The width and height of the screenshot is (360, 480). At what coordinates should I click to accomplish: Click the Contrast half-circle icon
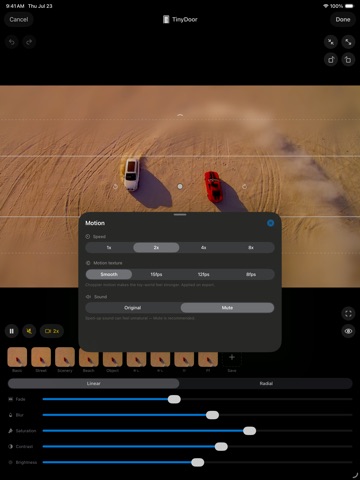10,446
